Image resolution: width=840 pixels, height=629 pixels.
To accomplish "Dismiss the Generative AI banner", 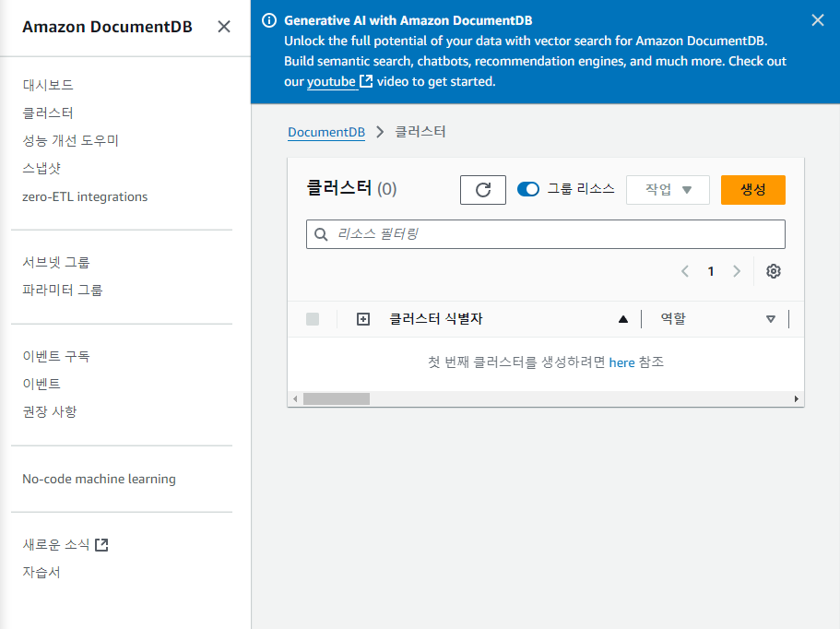I will [818, 19].
